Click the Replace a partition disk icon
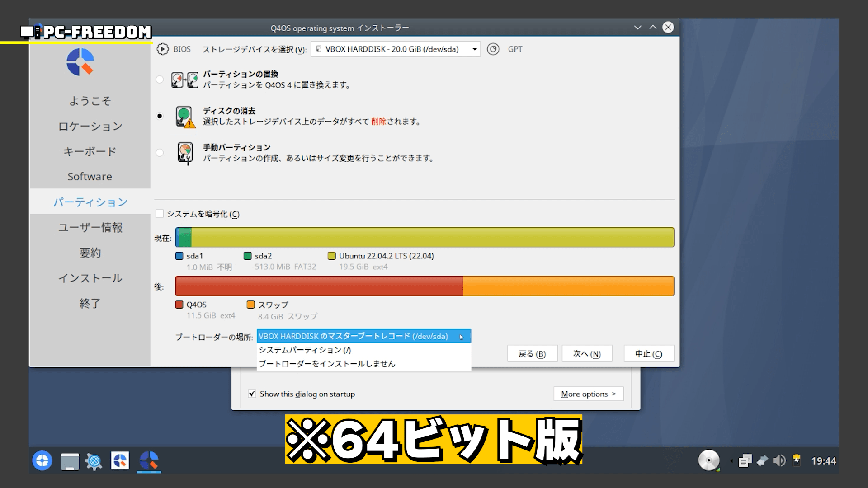868x488 pixels. tap(184, 80)
